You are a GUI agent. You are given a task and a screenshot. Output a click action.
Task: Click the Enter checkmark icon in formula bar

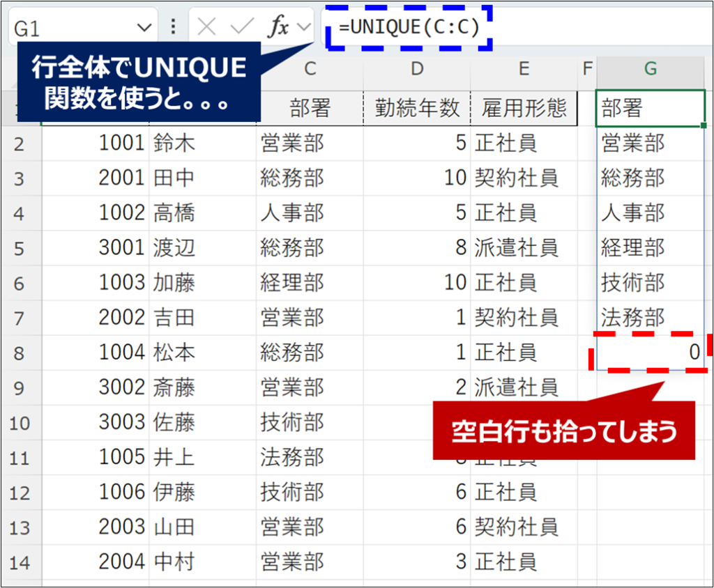(x=242, y=28)
